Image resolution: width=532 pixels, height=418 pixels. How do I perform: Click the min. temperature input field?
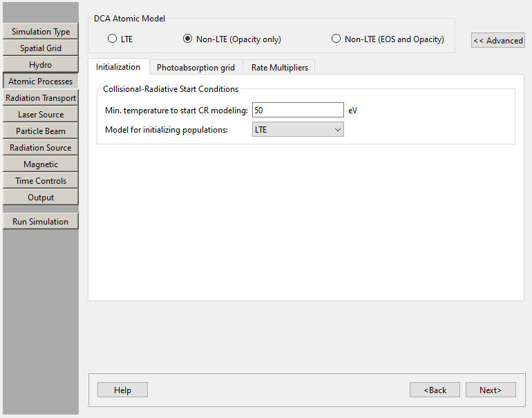[x=298, y=110]
